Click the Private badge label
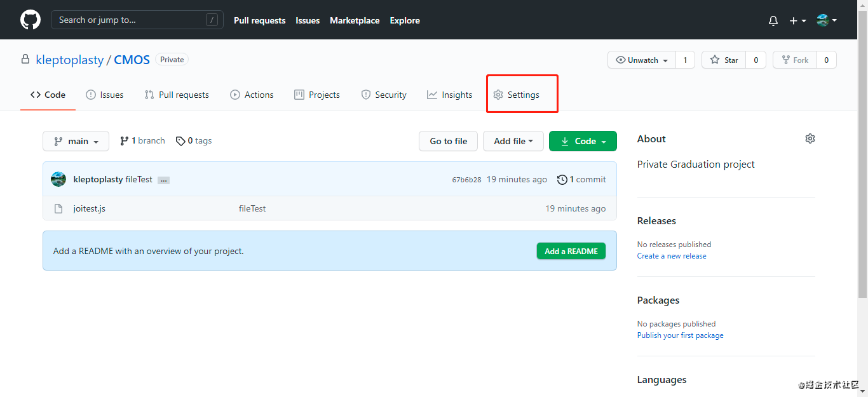This screenshot has height=397, width=868. (x=172, y=60)
